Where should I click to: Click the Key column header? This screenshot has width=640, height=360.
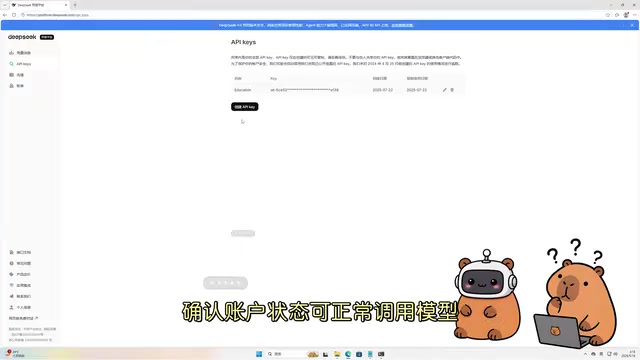pyautogui.click(x=273, y=78)
